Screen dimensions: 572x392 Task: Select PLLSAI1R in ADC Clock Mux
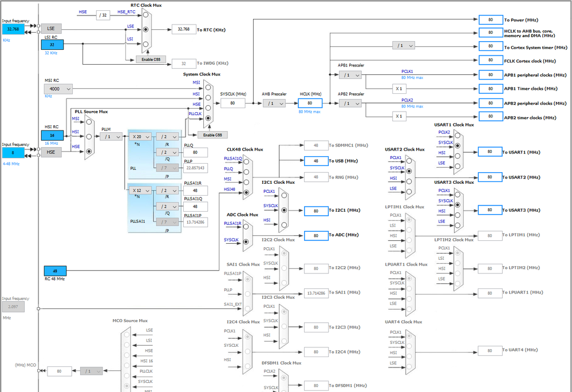246,227
